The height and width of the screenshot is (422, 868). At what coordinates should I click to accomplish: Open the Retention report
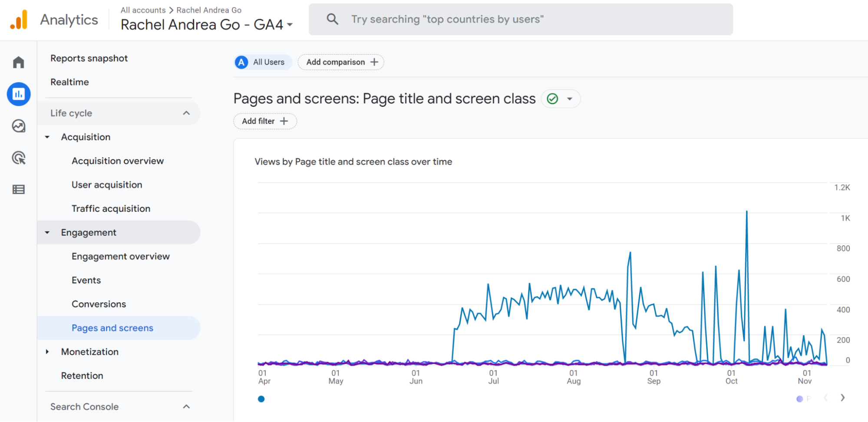(82, 376)
